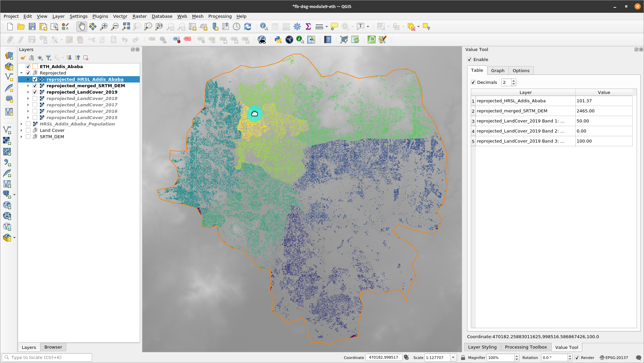The height and width of the screenshot is (363, 644).
Task: Expand reprojected_LandCover_2017 layer legend
Action: coord(28,105)
